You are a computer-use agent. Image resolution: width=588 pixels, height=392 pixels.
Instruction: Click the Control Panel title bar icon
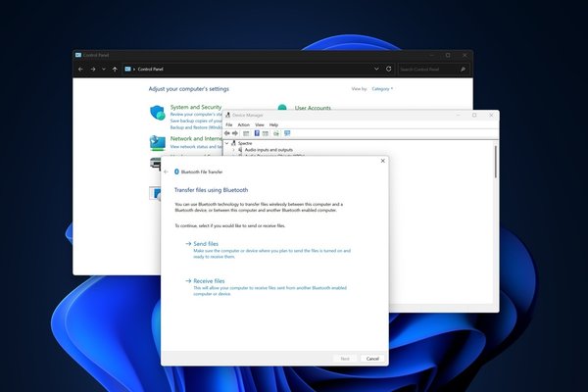78,55
